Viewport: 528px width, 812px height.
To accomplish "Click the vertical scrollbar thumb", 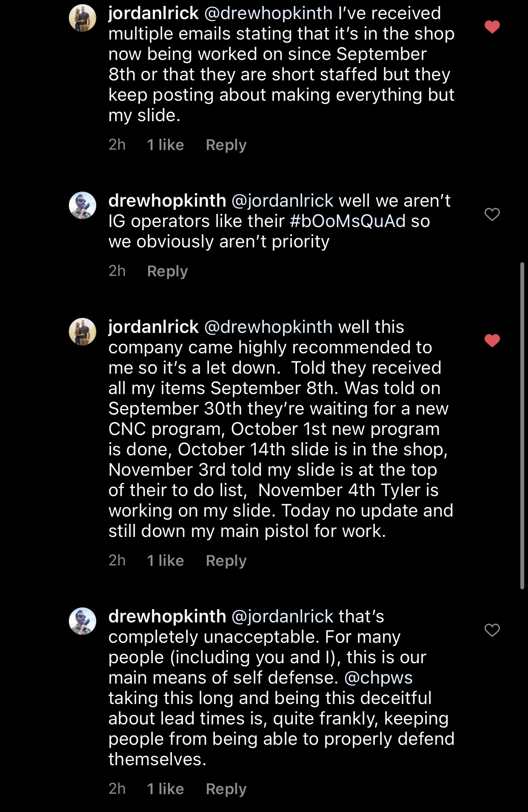I will 522,425.
